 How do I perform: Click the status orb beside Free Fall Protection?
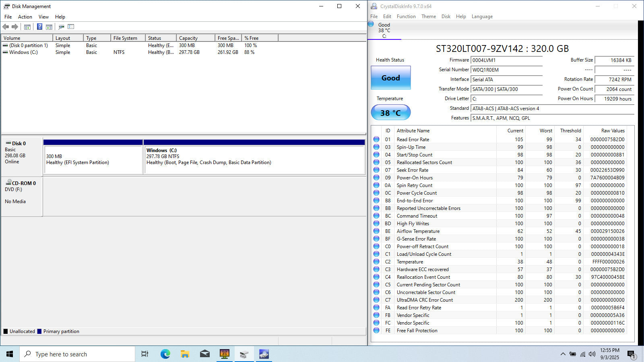coord(376,330)
